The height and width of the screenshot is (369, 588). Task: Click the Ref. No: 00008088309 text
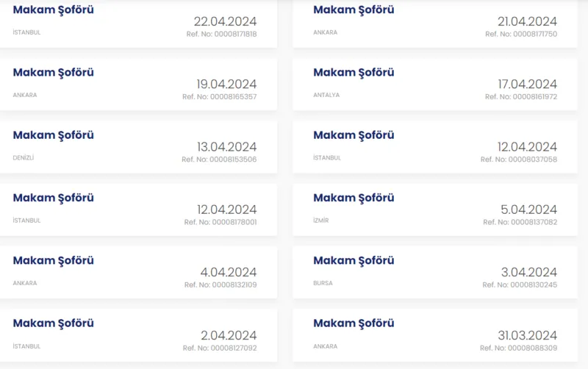click(x=518, y=348)
